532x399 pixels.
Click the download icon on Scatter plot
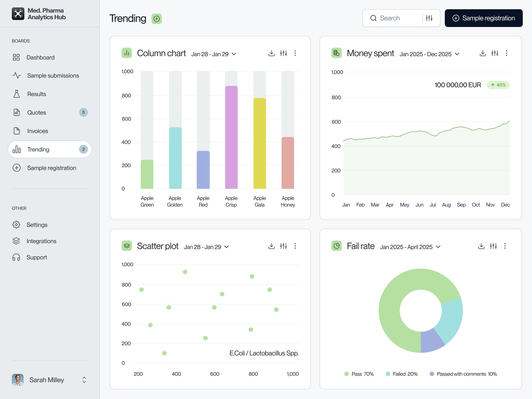coord(272,246)
